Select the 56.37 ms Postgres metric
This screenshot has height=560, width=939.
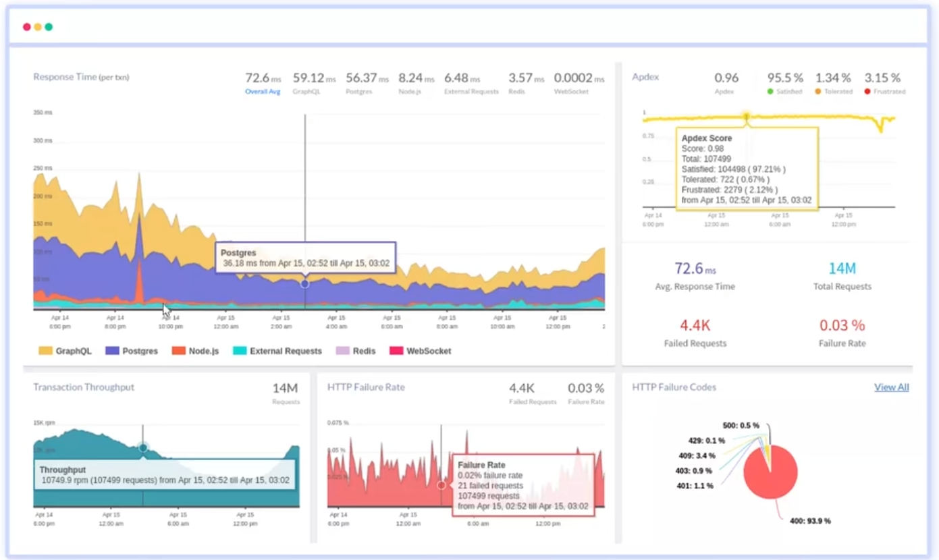pyautogui.click(x=367, y=84)
